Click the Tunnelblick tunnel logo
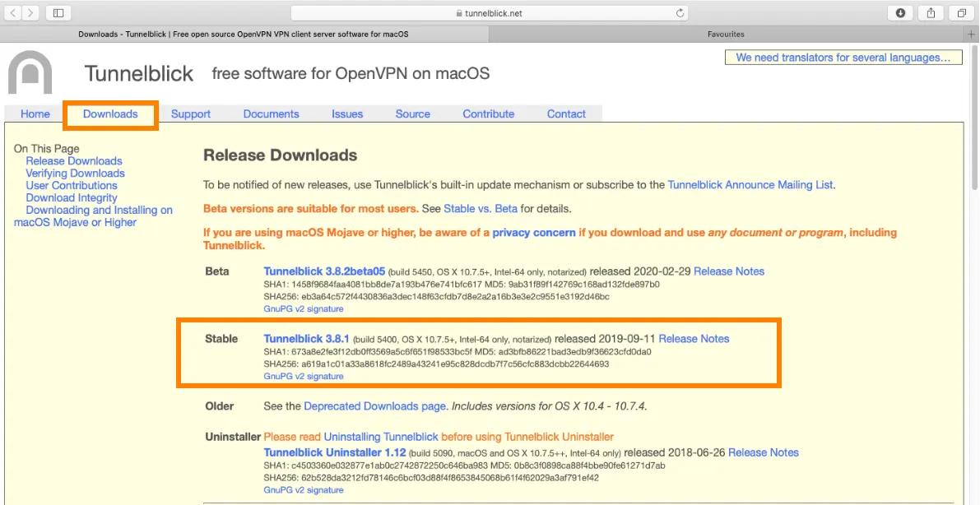 click(x=30, y=72)
